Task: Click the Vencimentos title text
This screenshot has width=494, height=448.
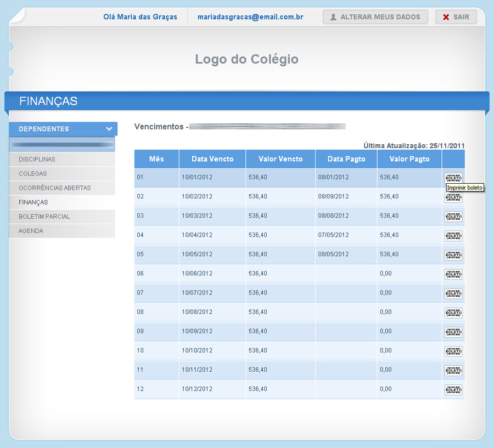Action: coord(159,127)
